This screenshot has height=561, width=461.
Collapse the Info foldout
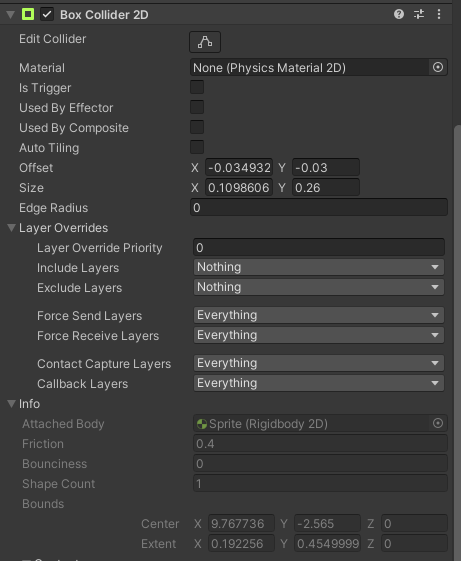click(x=11, y=404)
